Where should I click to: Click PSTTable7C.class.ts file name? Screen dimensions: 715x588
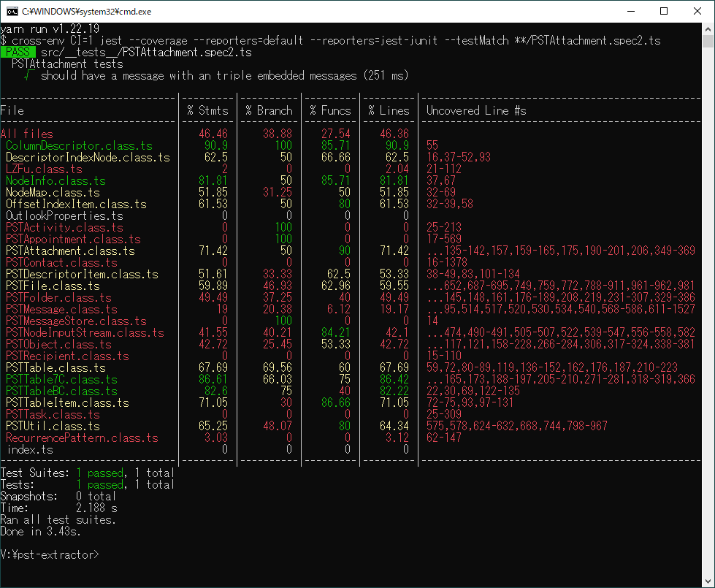click(61, 379)
